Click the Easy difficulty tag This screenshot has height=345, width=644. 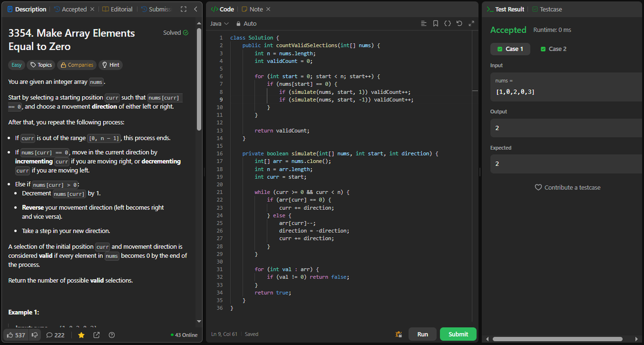point(17,65)
